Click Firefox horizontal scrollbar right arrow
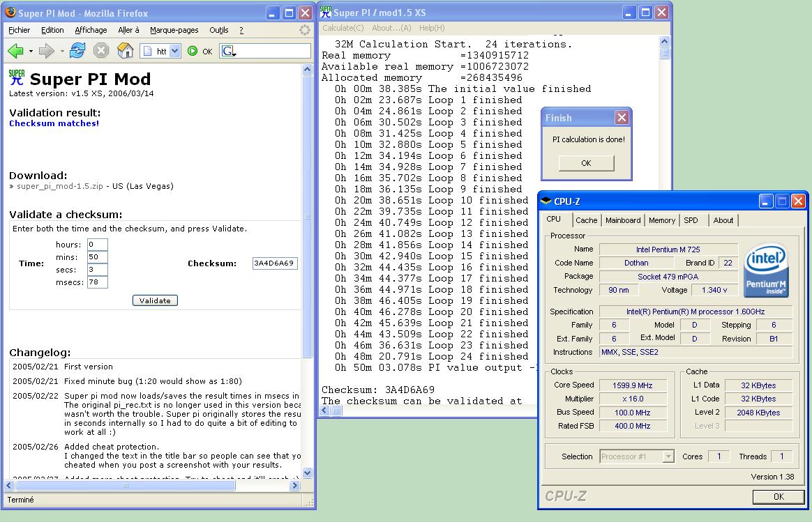The height and width of the screenshot is (522, 812). tap(294, 486)
